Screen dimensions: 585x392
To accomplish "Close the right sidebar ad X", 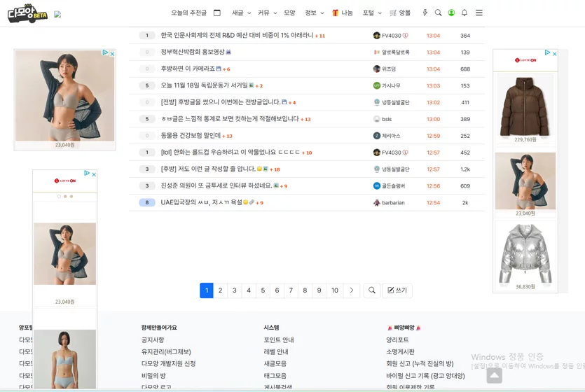I will 554,54.
